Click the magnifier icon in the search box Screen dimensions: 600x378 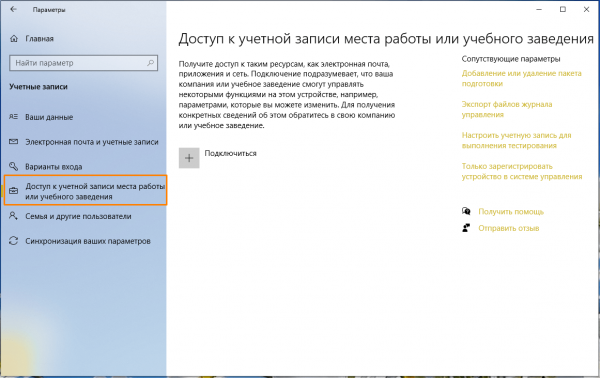(150, 63)
